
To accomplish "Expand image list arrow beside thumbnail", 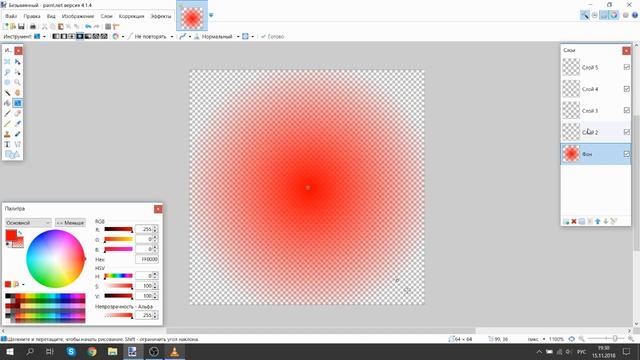I will (211, 15).
